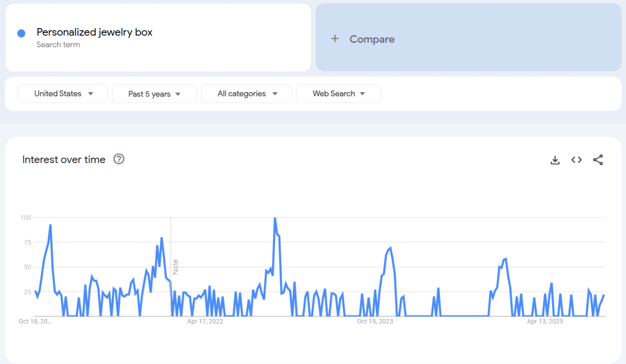Viewport: 626px width, 364px height.
Task: Share the Interest over time chart
Action: [597, 159]
